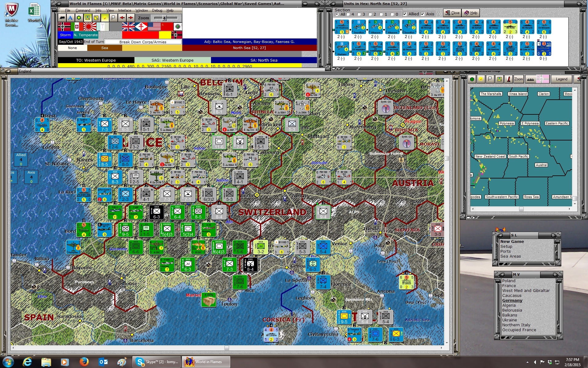Select the CV Ark Royal unit counter
Image resolution: width=588 pixels, height=368 pixels.
click(x=392, y=48)
